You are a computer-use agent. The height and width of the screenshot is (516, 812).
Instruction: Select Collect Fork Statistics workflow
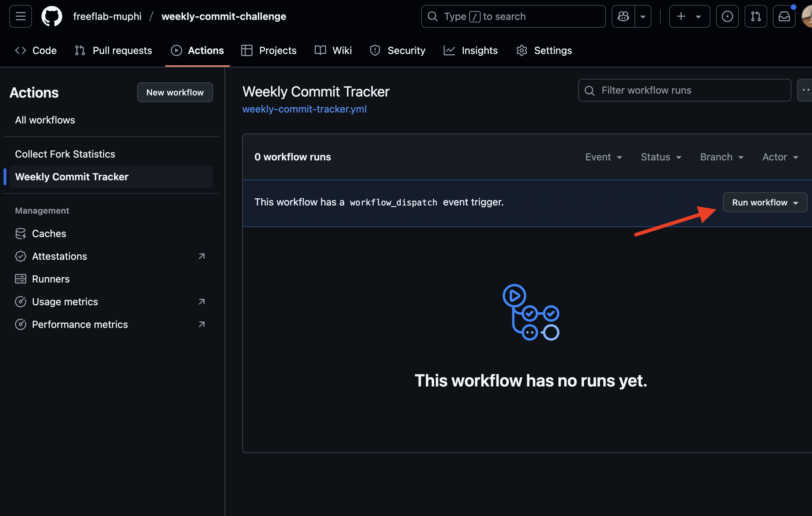[x=65, y=154]
